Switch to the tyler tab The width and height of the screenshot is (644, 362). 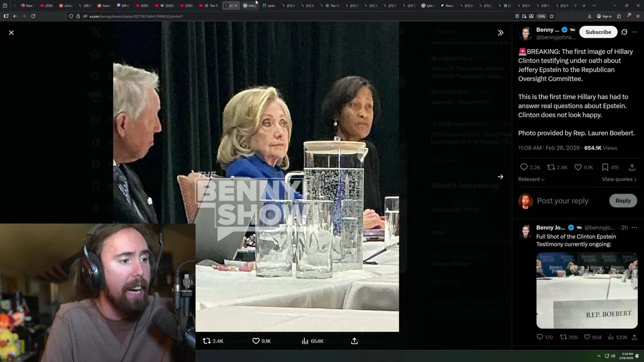(428, 6)
